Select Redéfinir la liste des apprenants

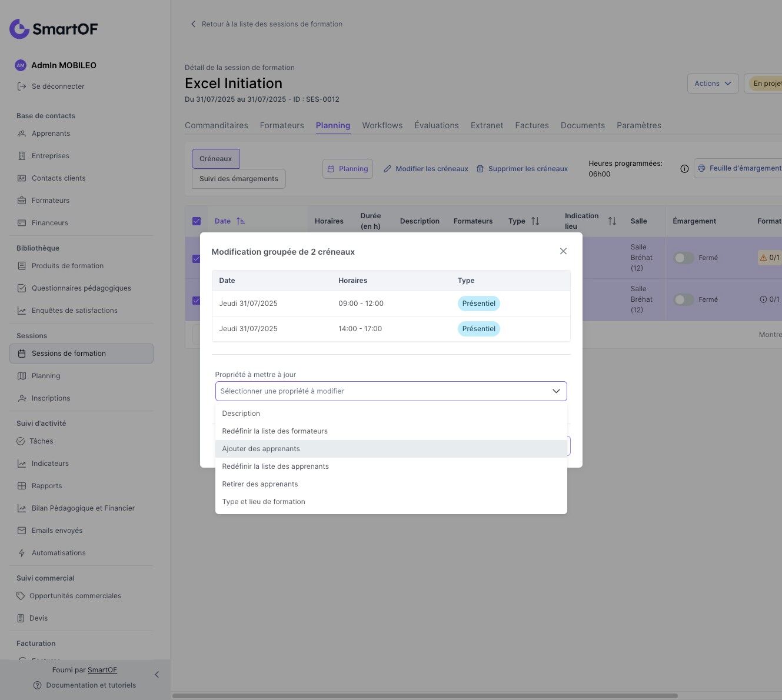click(x=391, y=466)
